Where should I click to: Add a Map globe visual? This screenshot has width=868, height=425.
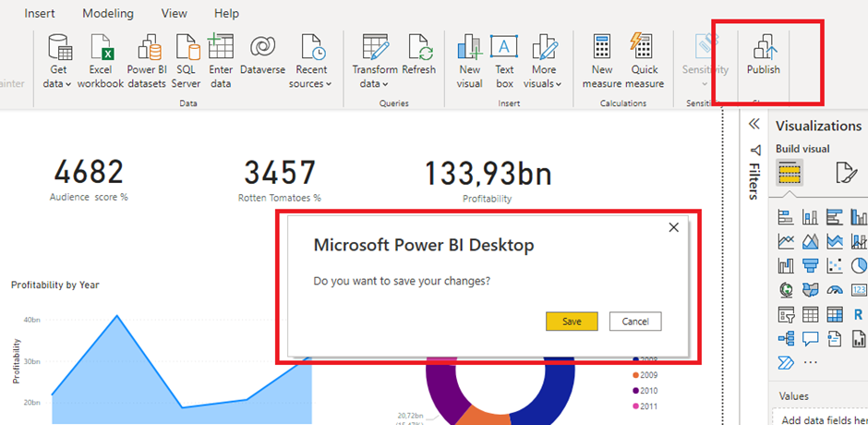tap(786, 290)
